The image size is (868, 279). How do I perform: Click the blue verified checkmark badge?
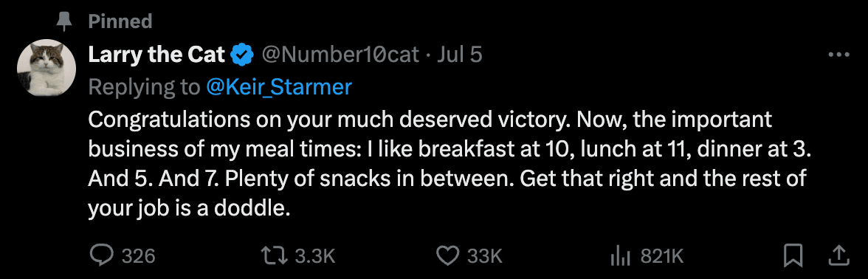(241, 55)
